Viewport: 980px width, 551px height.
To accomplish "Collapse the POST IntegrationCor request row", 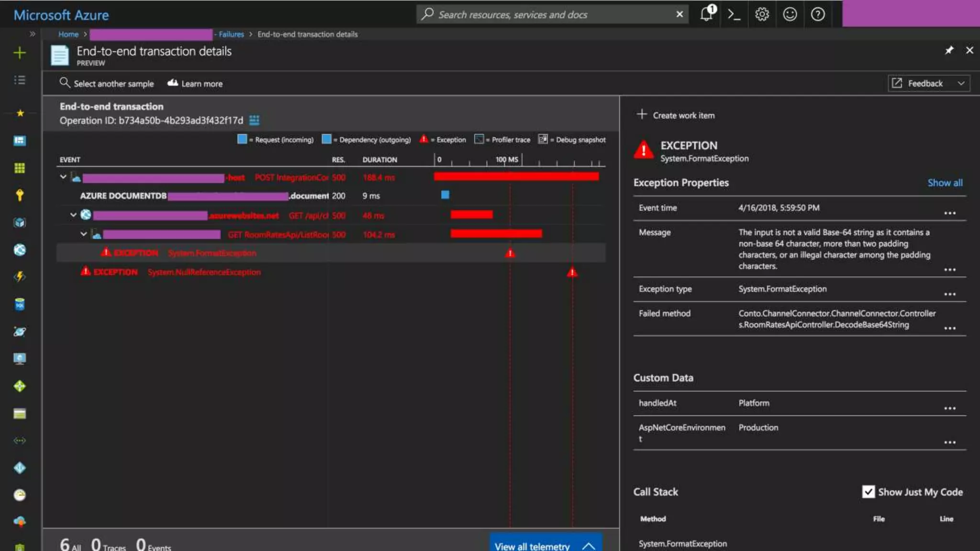I will [x=63, y=177].
